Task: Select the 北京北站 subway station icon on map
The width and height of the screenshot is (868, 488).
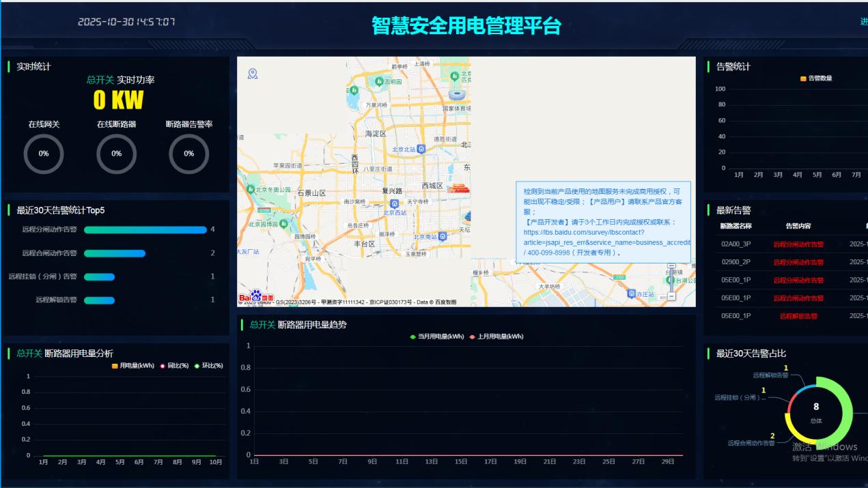Action: (x=421, y=149)
